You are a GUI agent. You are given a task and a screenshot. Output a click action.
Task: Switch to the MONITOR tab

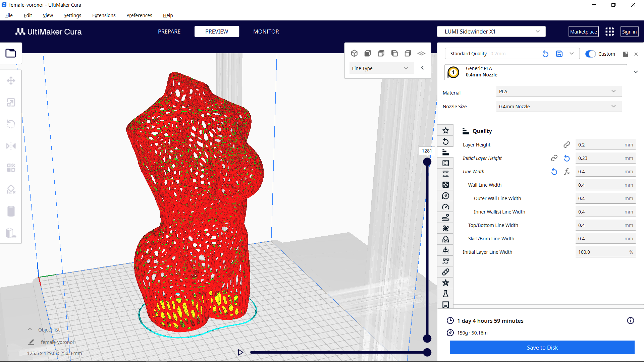[x=266, y=31]
